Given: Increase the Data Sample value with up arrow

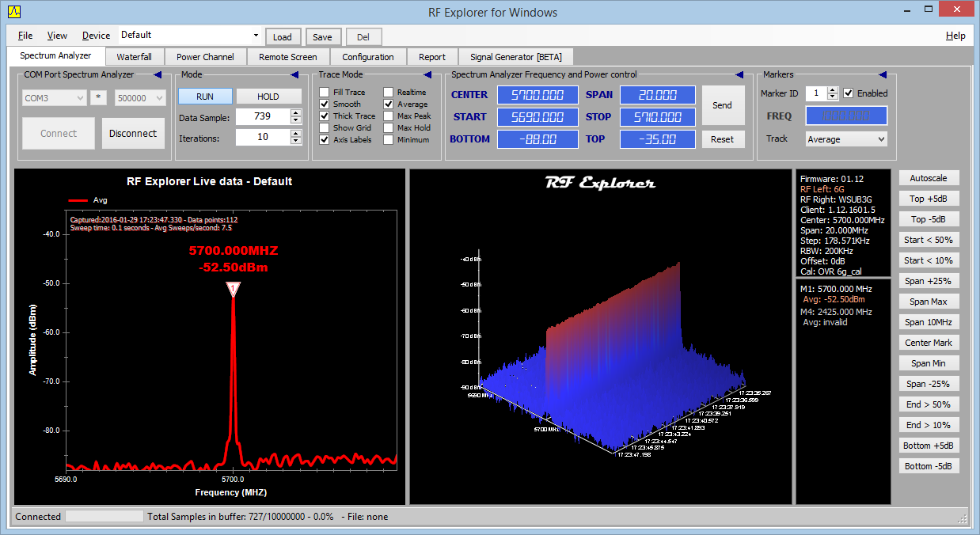Looking at the screenshot, I should 296,113.
